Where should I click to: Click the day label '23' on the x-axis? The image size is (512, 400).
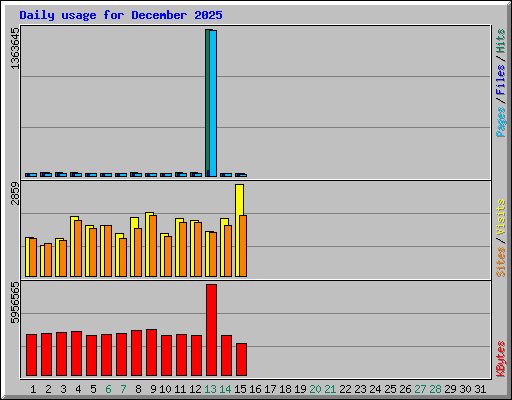(360, 389)
